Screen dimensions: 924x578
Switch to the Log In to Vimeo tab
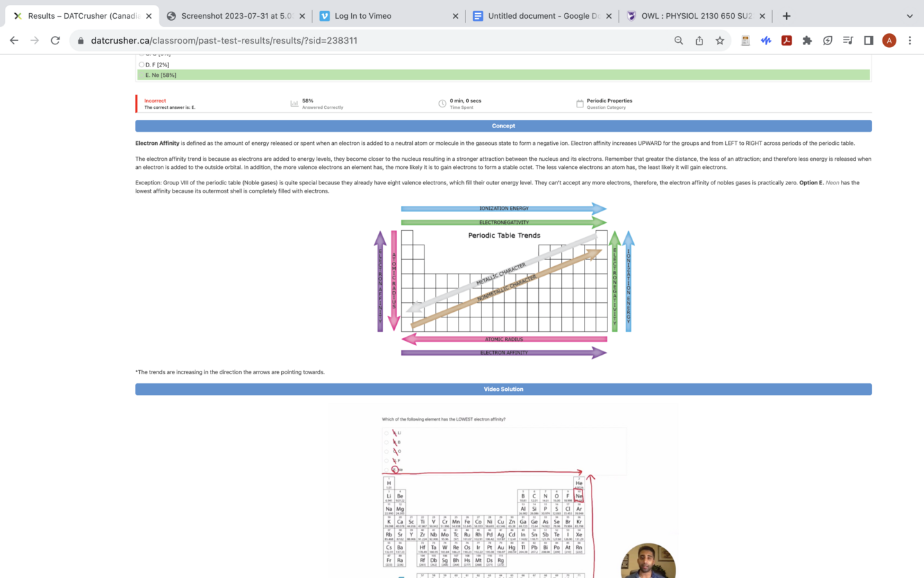388,16
